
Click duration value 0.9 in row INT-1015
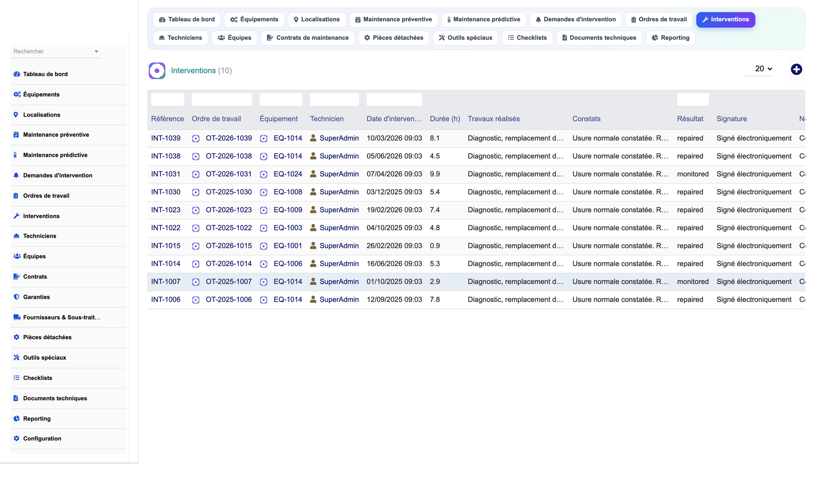tap(435, 246)
